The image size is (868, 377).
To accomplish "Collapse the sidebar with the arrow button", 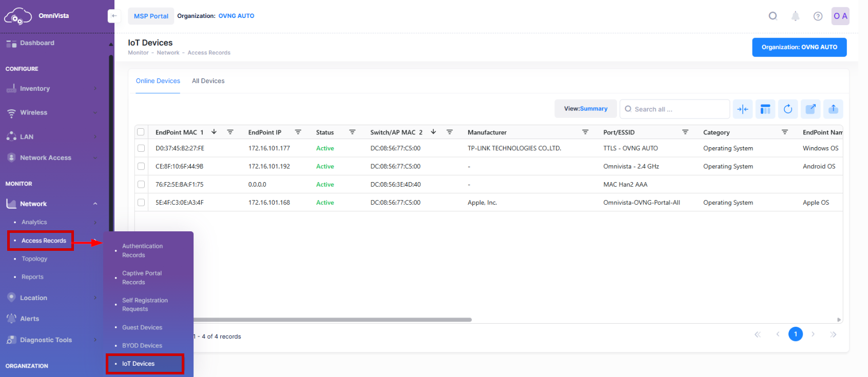I will click(x=114, y=16).
